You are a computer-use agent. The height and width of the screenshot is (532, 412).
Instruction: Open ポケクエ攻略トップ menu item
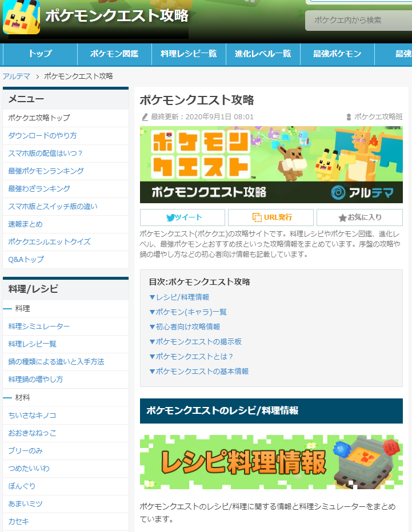(x=66, y=118)
